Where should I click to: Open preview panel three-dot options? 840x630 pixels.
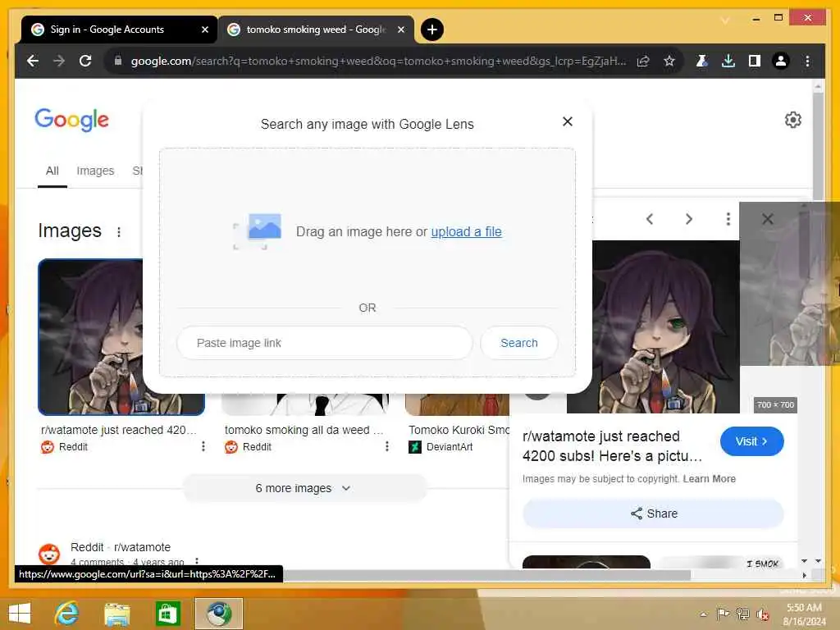728,218
